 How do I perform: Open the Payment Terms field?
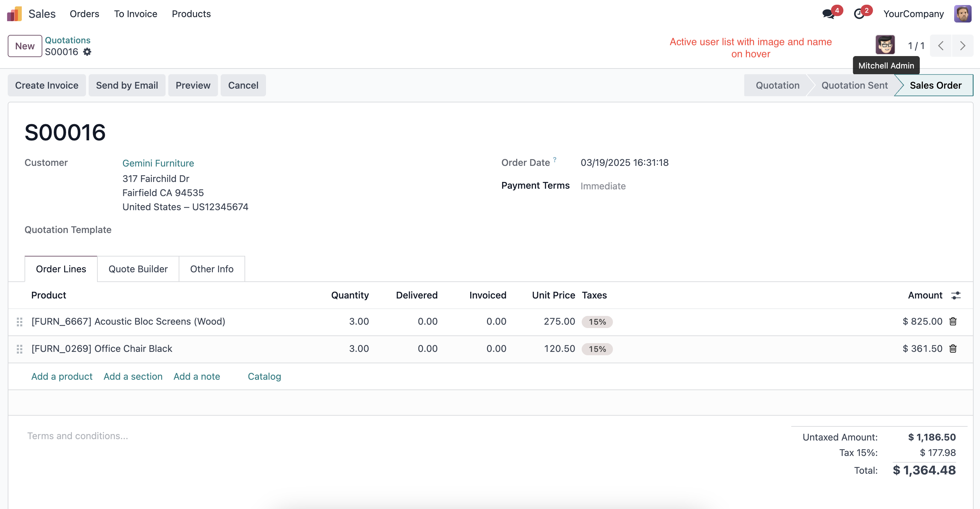(603, 186)
